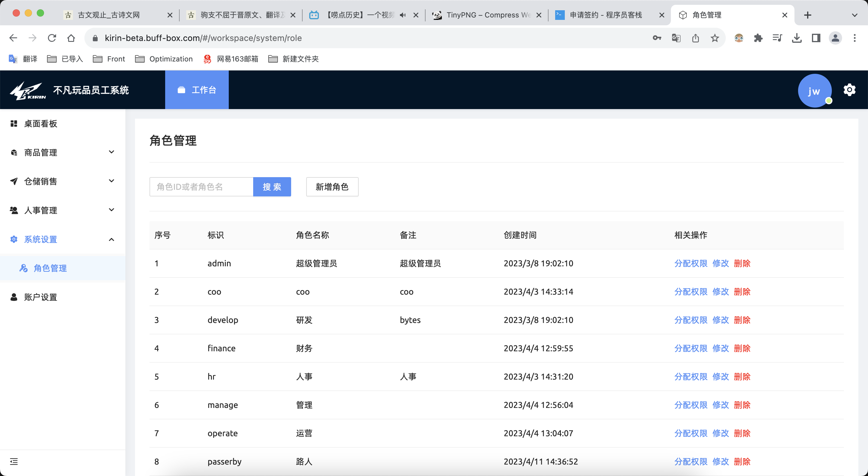
Task: Open the tab search dropdown arrow
Action: pyautogui.click(x=854, y=15)
